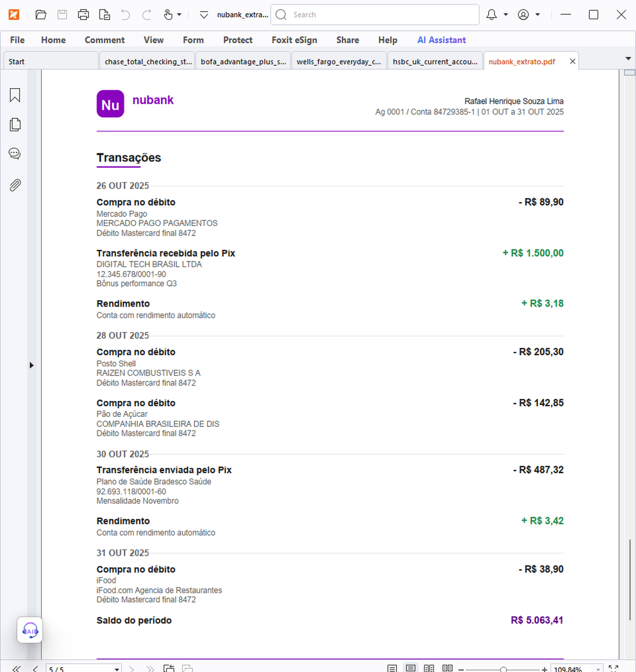636x672 pixels.
Task: Expand the Hand tool dropdown arrow
Action: tap(179, 15)
